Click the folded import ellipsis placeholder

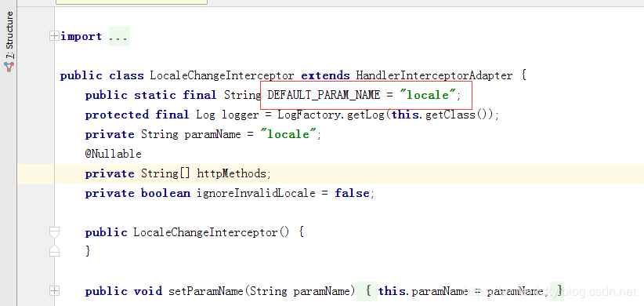coord(119,37)
